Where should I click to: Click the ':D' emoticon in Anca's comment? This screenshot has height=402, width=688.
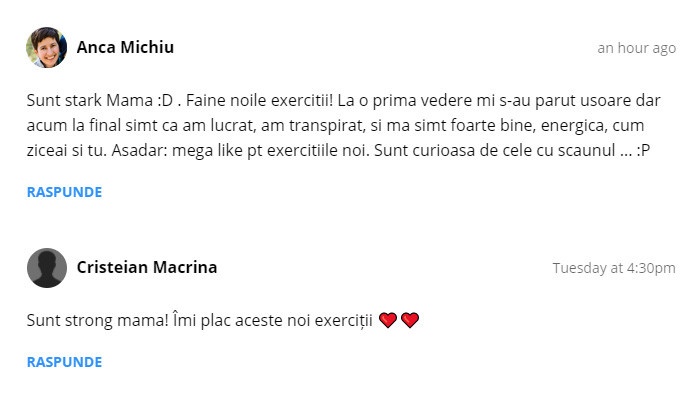coord(165,100)
